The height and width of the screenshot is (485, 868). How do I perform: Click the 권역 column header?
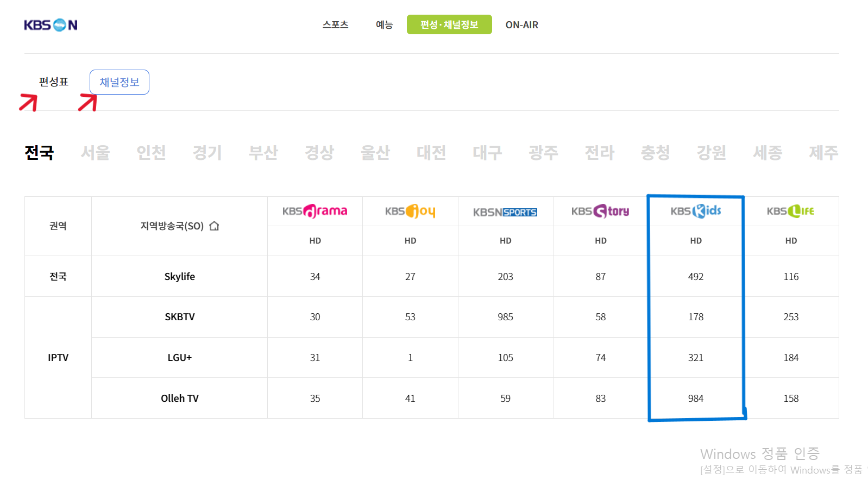[x=58, y=226]
